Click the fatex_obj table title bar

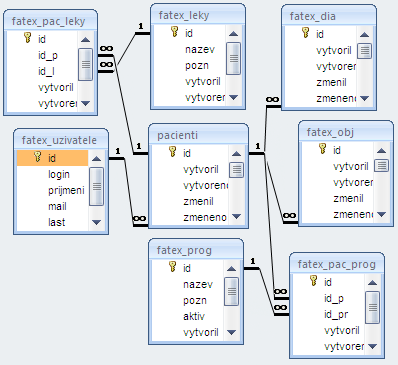[x=346, y=132]
